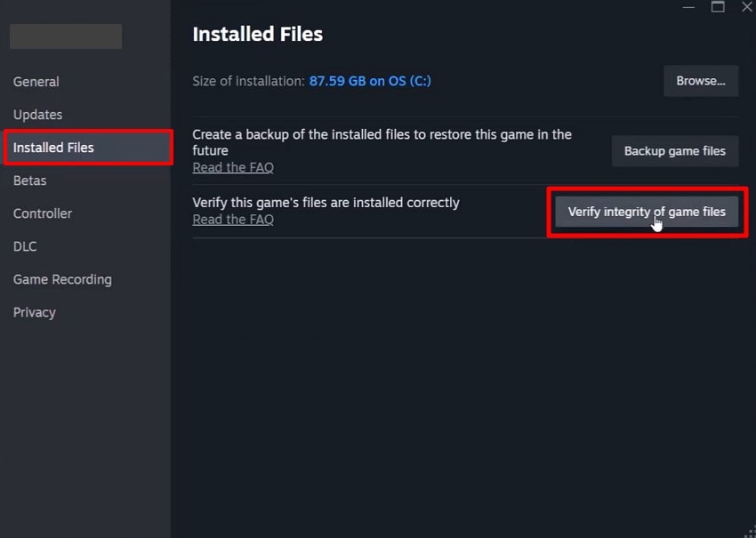Go to the Controller settings section

click(x=42, y=213)
